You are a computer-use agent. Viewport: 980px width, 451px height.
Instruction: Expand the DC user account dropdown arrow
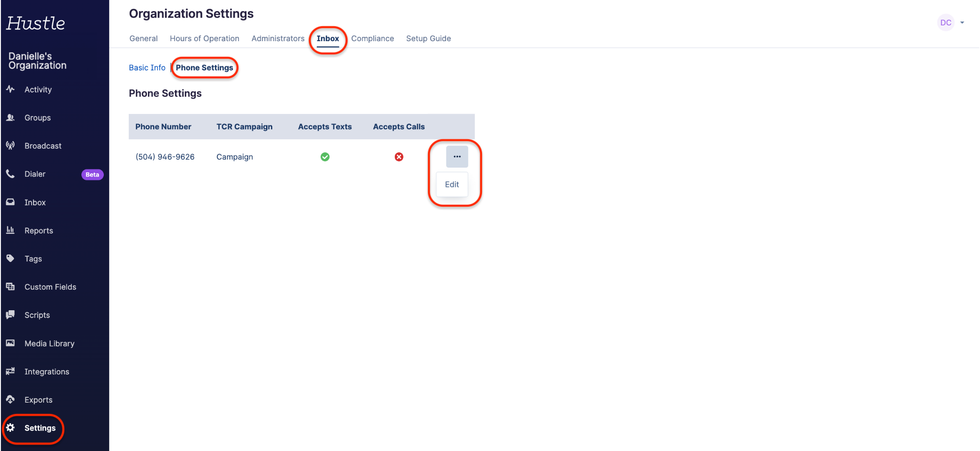pyautogui.click(x=962, y=23)
